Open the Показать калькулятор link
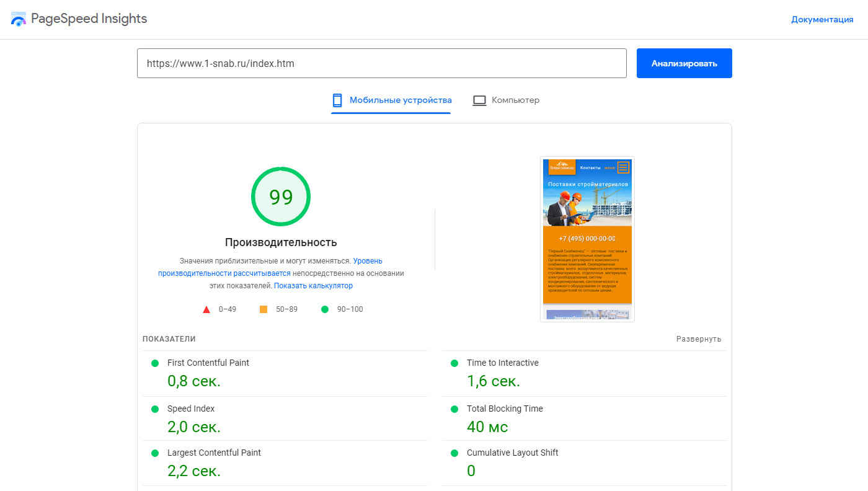The image size is (868, 491). click(x=313, y=286)
